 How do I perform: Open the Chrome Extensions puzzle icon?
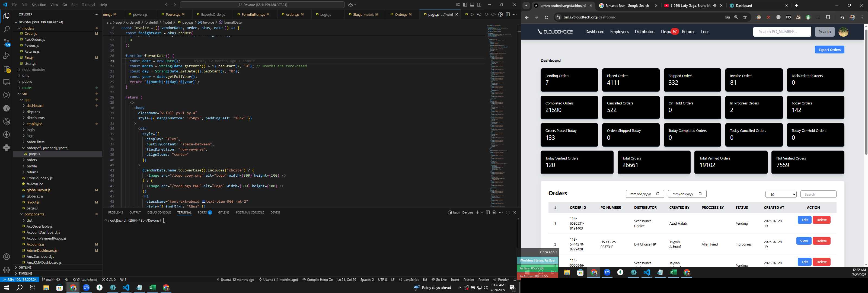(828, 17)
